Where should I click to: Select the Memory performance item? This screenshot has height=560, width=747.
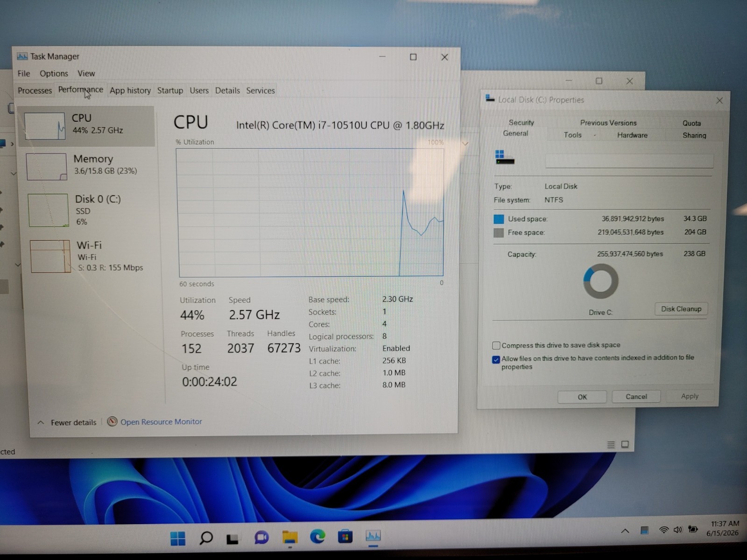click(x=88, y=166)
